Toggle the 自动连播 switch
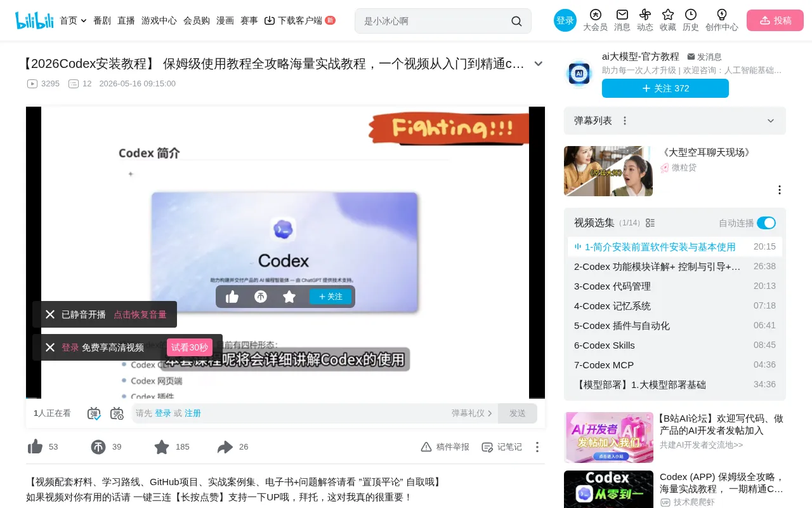Viewport: 812px width, 508px height. click(766, 223)
